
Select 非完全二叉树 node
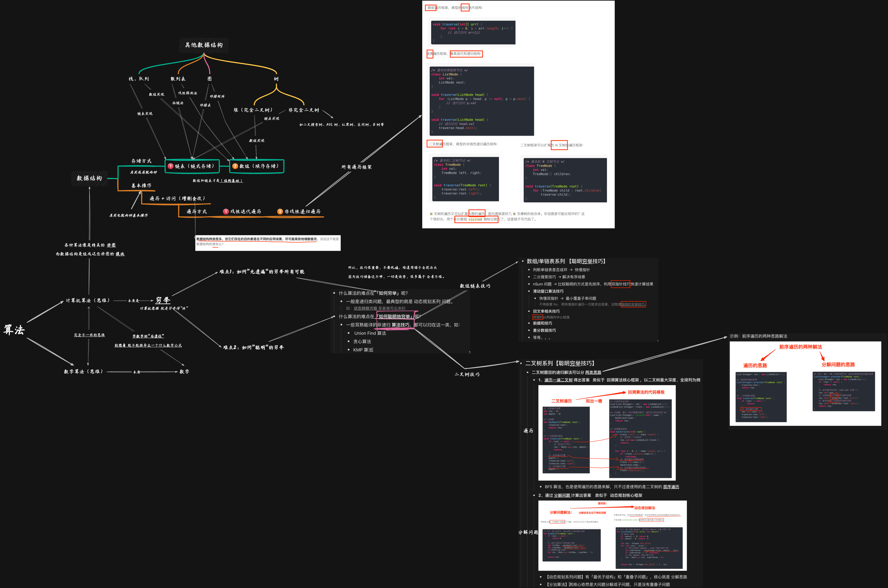pos(304,110)
